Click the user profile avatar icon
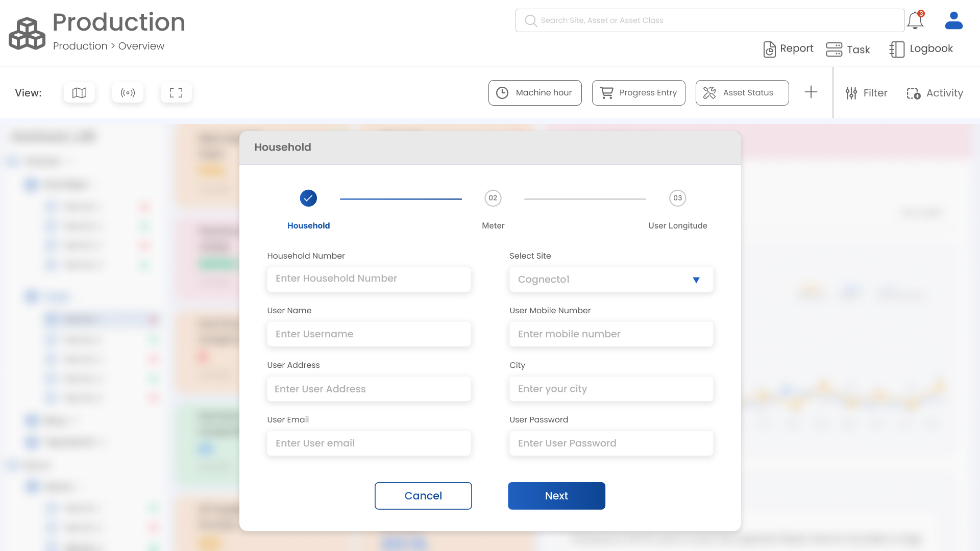980x551 pixels. (x=953, y=21)
